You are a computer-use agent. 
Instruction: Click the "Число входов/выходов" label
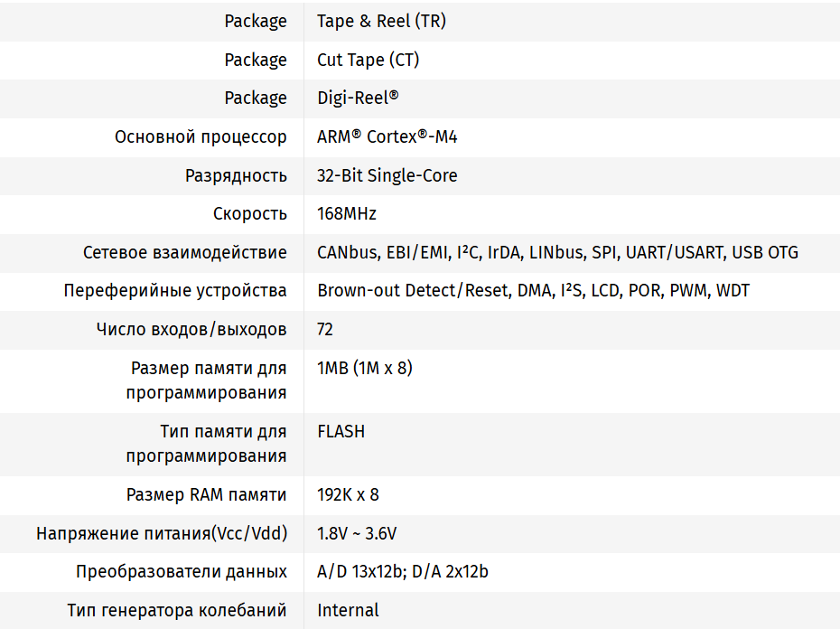191,330
